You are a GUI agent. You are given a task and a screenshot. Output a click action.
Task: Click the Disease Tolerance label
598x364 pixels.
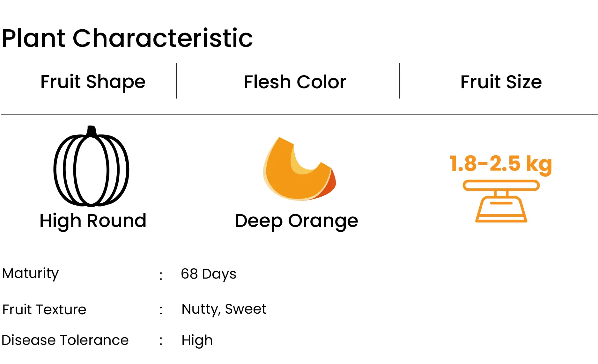point(65,340)
